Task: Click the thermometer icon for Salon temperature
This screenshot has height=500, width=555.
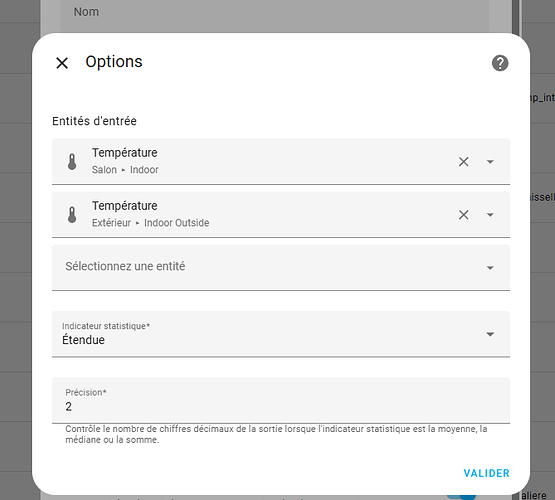Action: [x=72, y=162]
